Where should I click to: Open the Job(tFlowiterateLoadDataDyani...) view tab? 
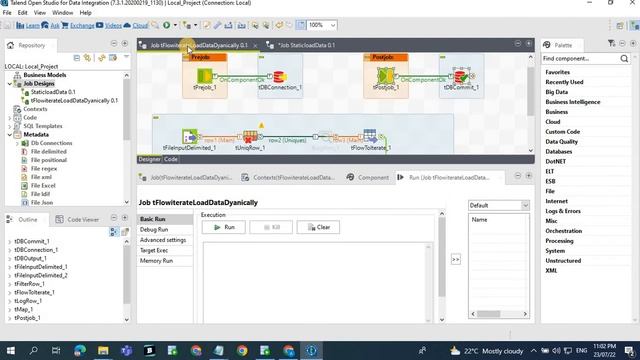point(186,178)
